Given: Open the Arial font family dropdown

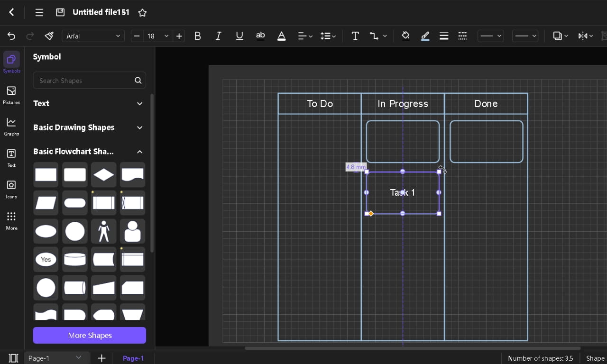Looking at the screenshot, I should (93, 36).
